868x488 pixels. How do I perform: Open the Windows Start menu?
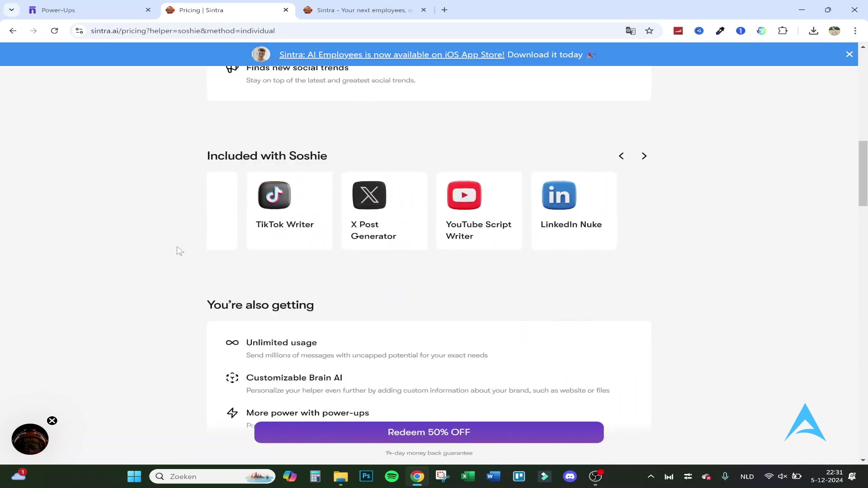click(134, 476)
